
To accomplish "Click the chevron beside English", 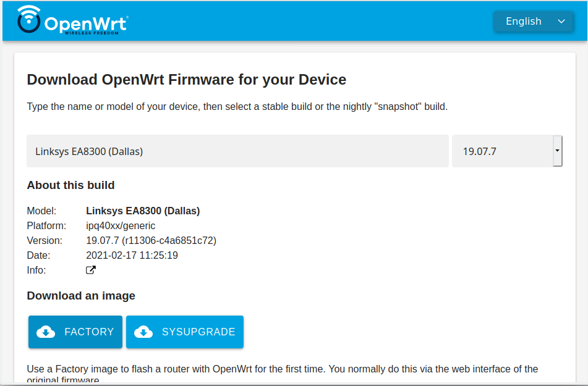I will (561, 22).
